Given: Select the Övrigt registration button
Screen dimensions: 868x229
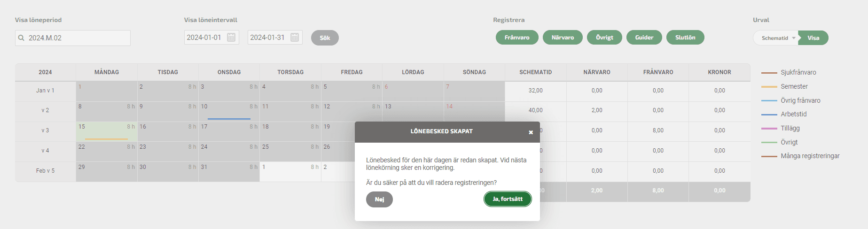Looking at the screenshot, I should coord(604,38).
